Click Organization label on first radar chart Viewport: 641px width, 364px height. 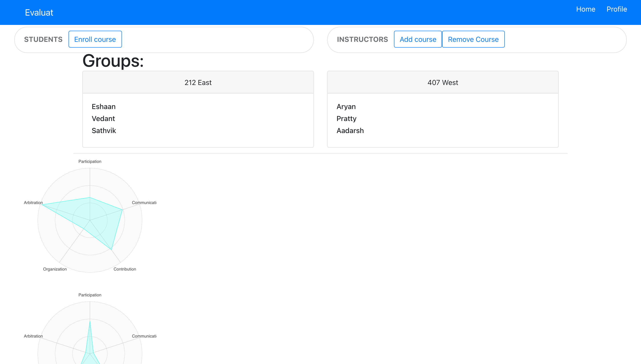55,269
